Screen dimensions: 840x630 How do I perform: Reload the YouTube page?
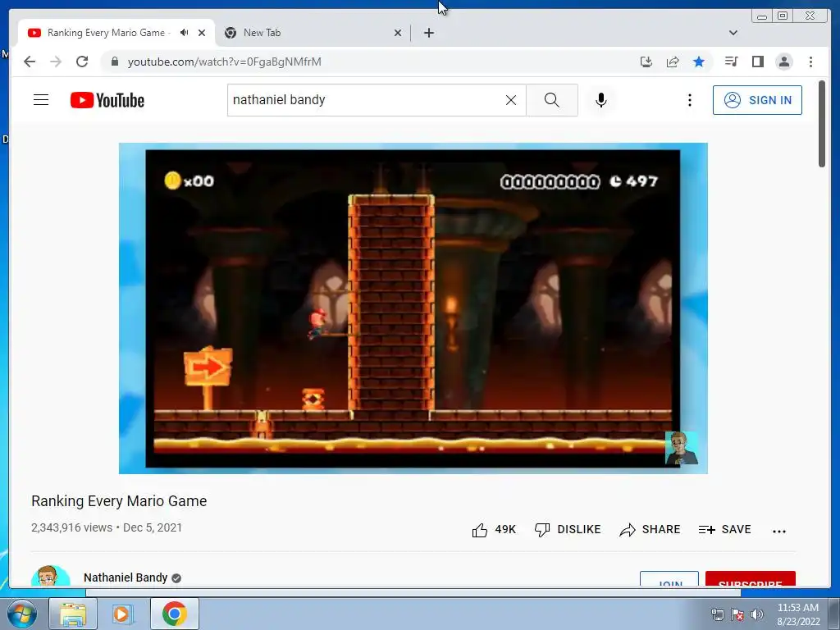point(82,62)
